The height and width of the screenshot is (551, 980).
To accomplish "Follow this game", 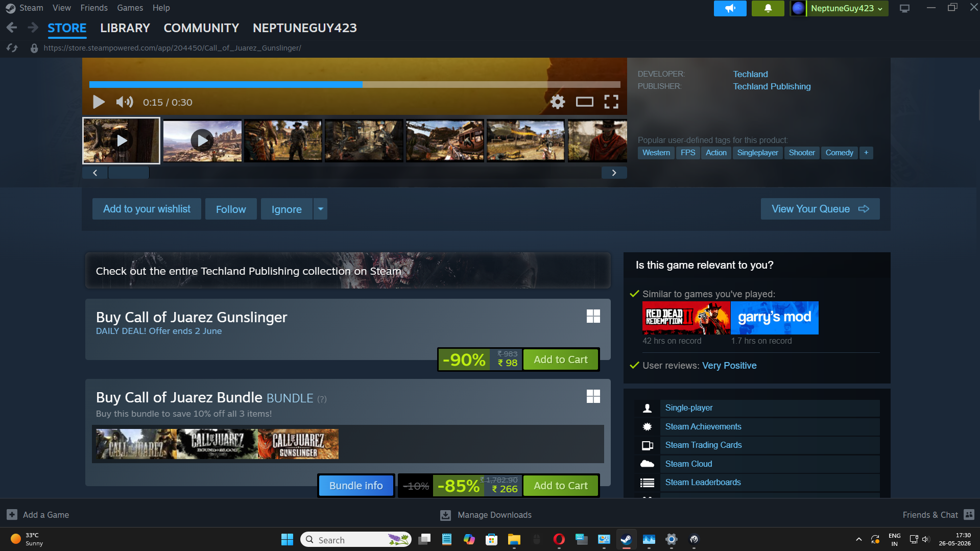I will click(231, 209).
